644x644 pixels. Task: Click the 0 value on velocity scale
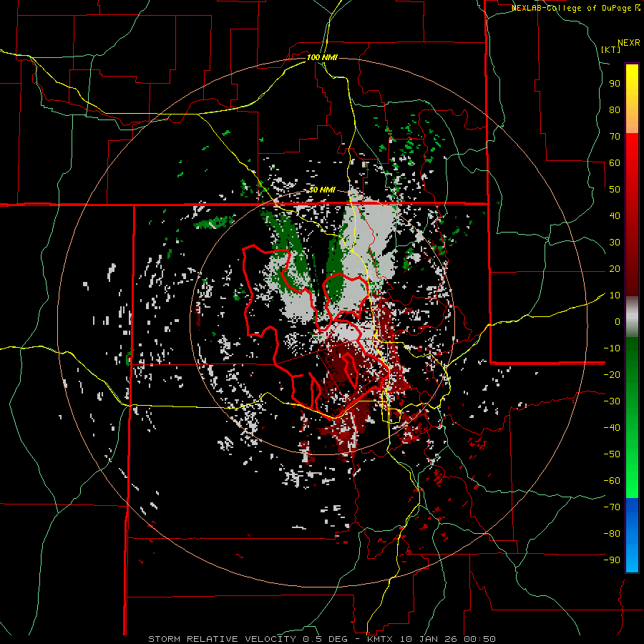618,322
